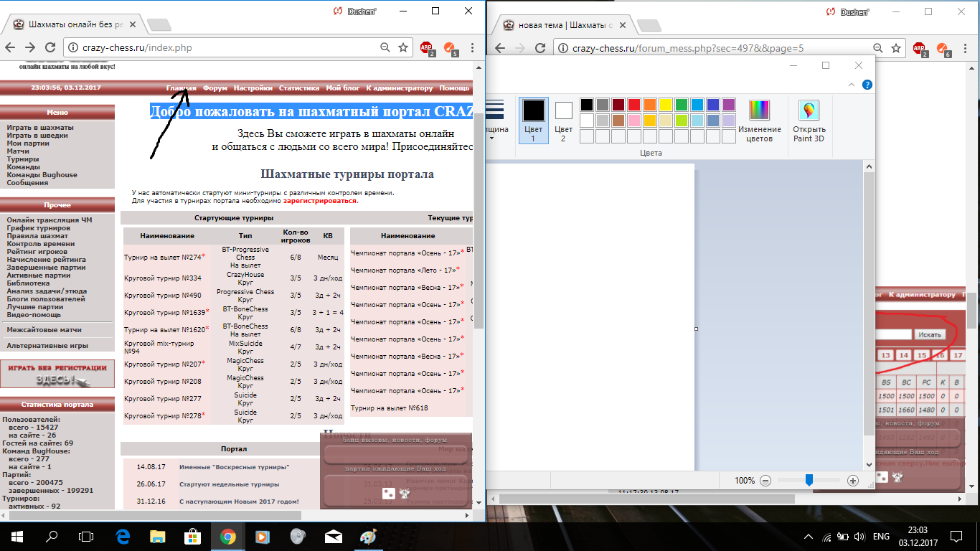
Task: Bookmark crazy-chess index page with star
Action: click(403, 48)
